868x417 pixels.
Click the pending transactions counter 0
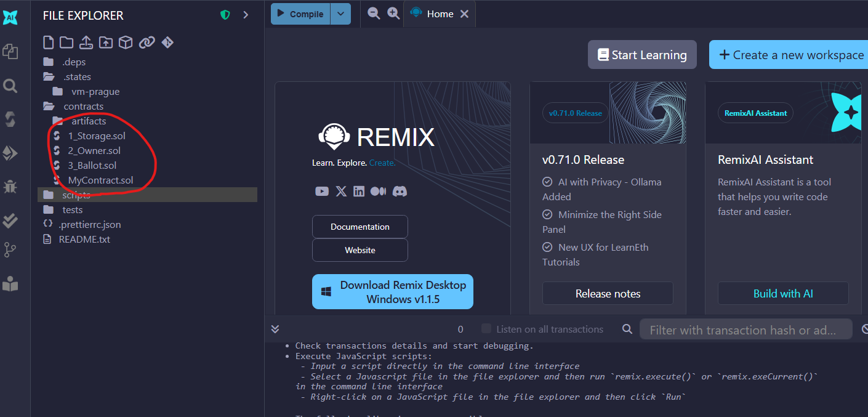tap(460, 330)
